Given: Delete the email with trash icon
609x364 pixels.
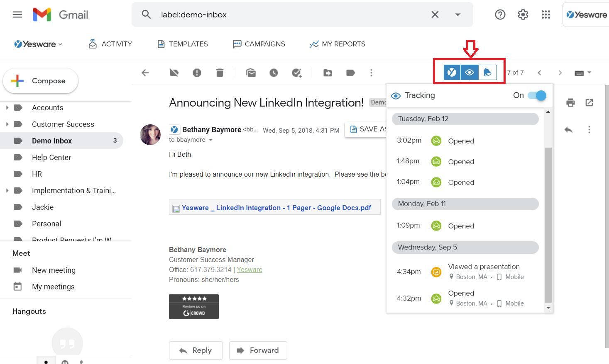Looking at the screenshot, I should click(220, 73).
